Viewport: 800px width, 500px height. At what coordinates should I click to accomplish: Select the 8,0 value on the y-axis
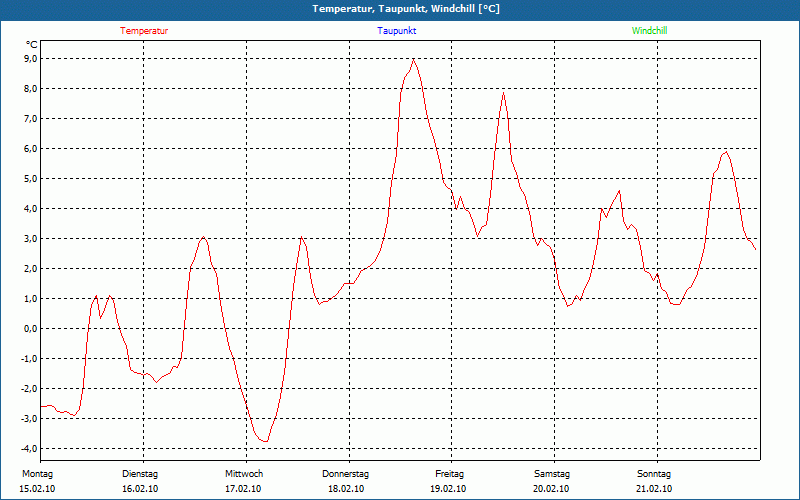[31, 89]
